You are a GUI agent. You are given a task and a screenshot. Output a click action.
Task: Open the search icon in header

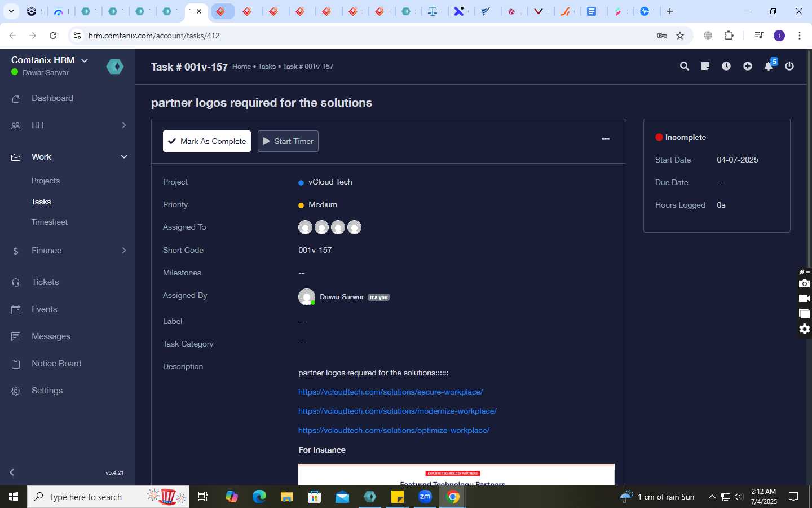click(684, 67)
